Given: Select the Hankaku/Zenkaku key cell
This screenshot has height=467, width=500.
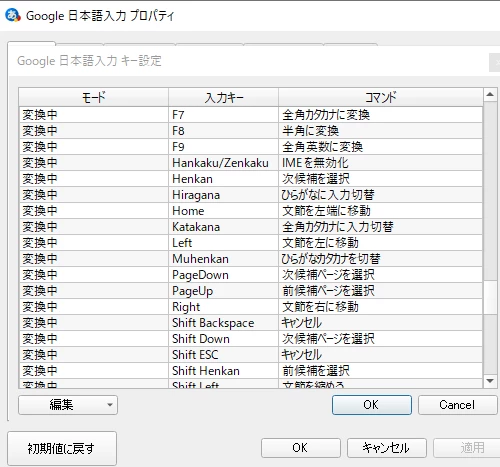Looking at the screenshot, I should tap(224, 163).
